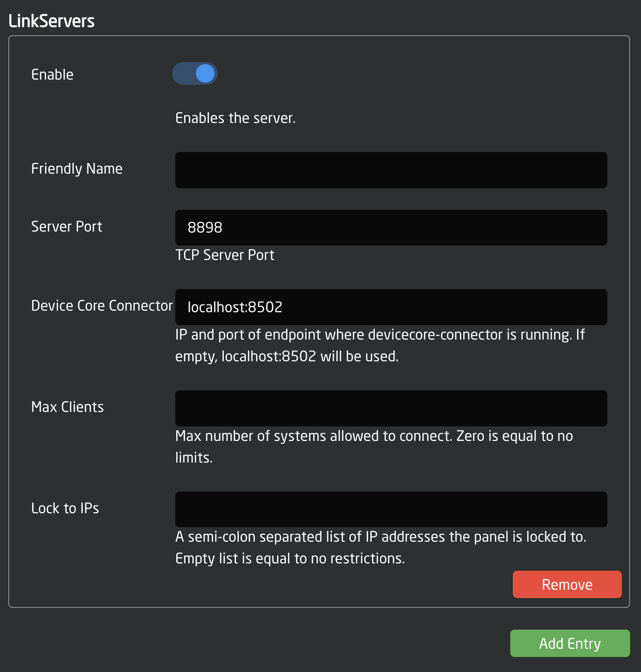
Task: Click the semi-colon separated IP list description
Action: click(380, 547)
